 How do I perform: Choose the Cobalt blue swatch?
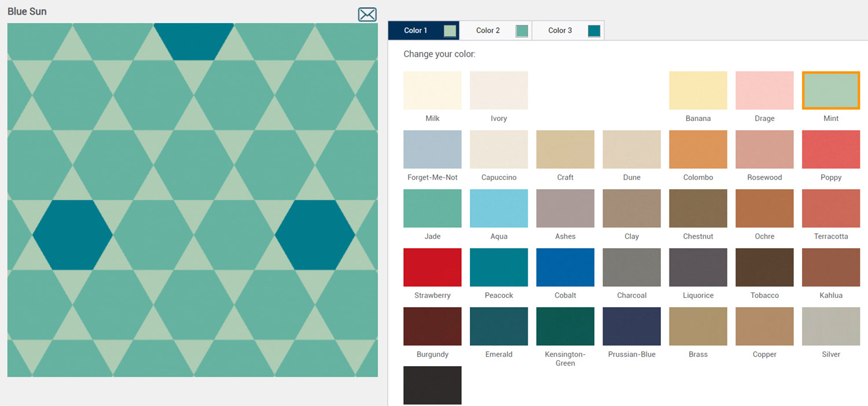point(565,267)
